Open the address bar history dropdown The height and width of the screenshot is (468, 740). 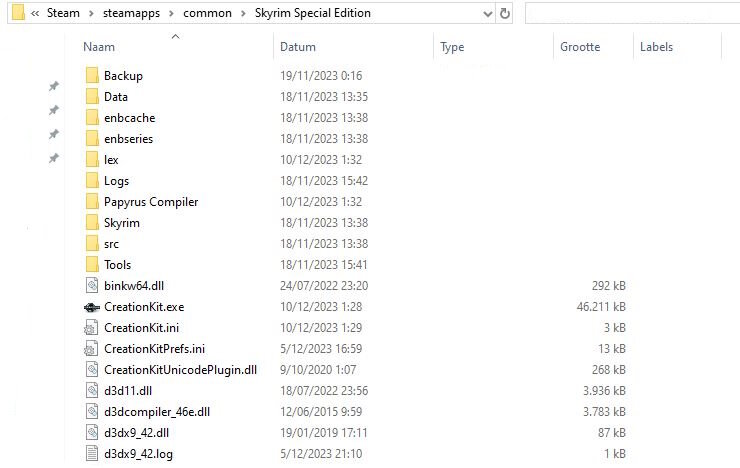click(x=488, y=14)
